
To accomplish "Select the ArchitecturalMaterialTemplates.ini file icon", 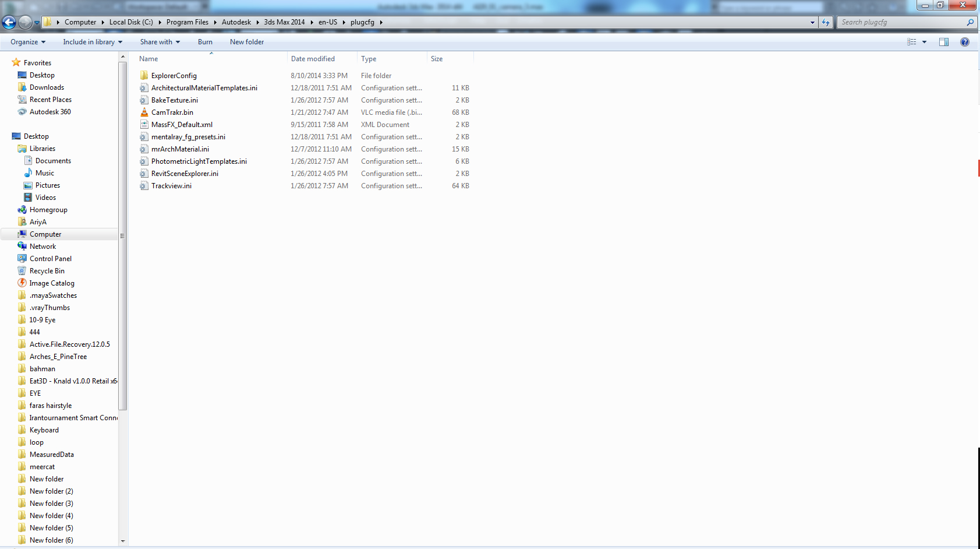I will coord(144,88).
